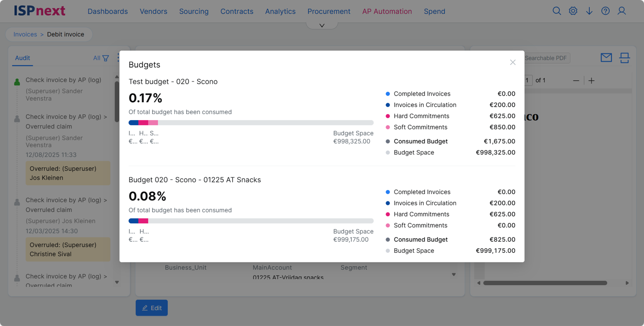Open the Sourcing menu
The height and width of the screenshot is (326, 644).
tap(194, 11)
